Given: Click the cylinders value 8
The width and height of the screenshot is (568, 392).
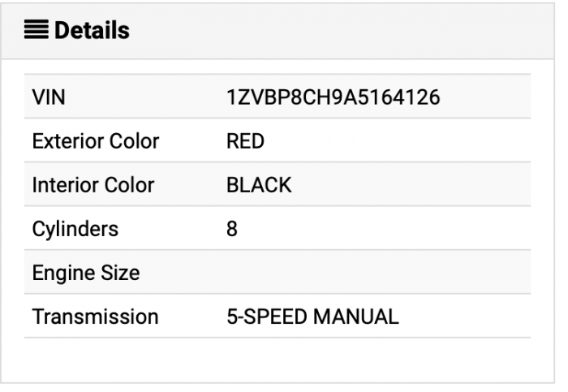Looking at the screenshot, I should point(232,229).
